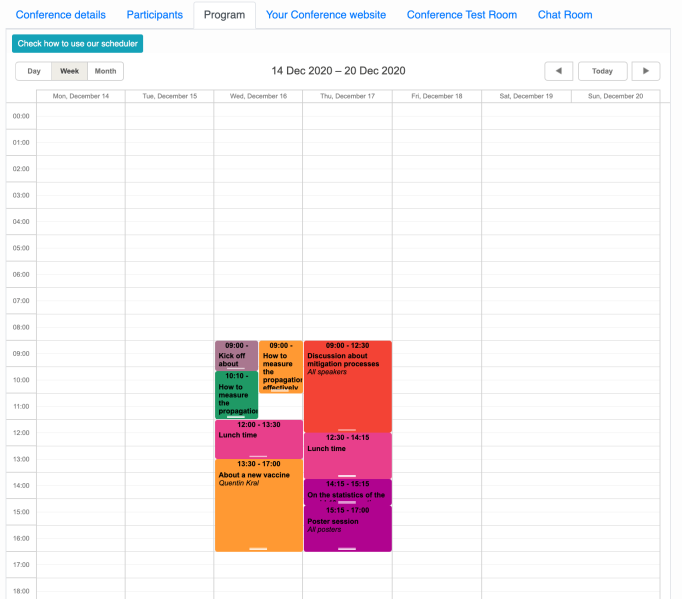The width and height of the screenshot is (682, 599).
Task: Click Check how to use our scheduler
Action: click(x=77, y=44)
